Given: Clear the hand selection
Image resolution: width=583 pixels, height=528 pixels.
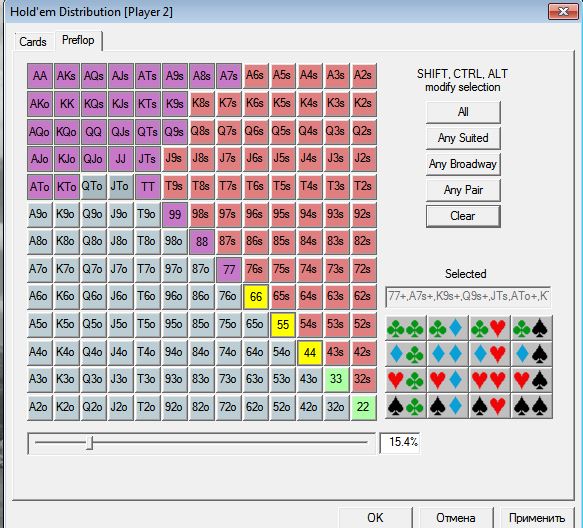Looking at the screenshot, I should click(x=463, y=216).
